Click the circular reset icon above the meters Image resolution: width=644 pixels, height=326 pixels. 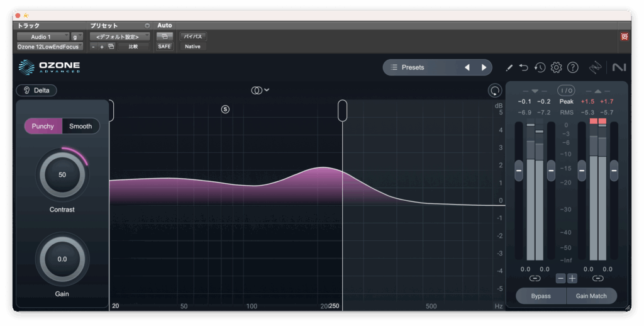(x=495, y=91)
